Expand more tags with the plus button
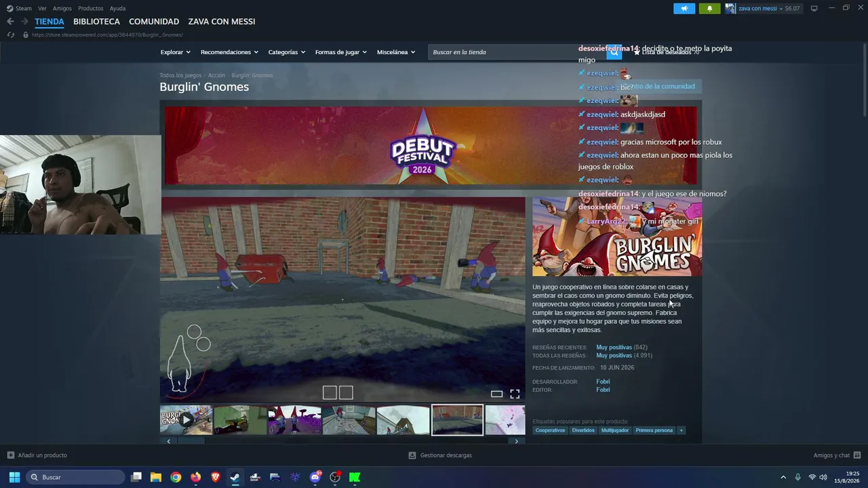Viewport: 868px width, 488px height. [681, 430]
